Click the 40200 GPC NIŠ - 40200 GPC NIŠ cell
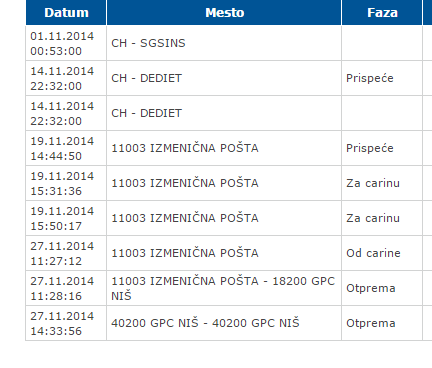Viewport: 432px width, 368px height. pos(224,323)
